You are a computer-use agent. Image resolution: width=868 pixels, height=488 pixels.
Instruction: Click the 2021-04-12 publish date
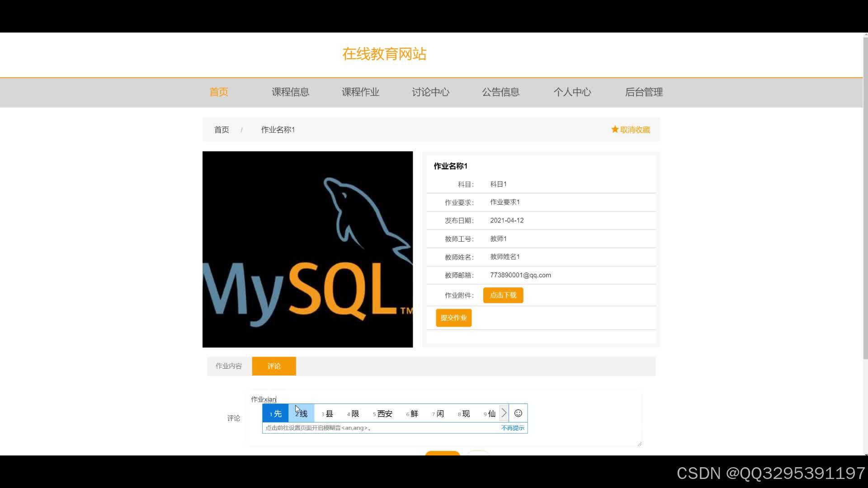pos(507,221)
